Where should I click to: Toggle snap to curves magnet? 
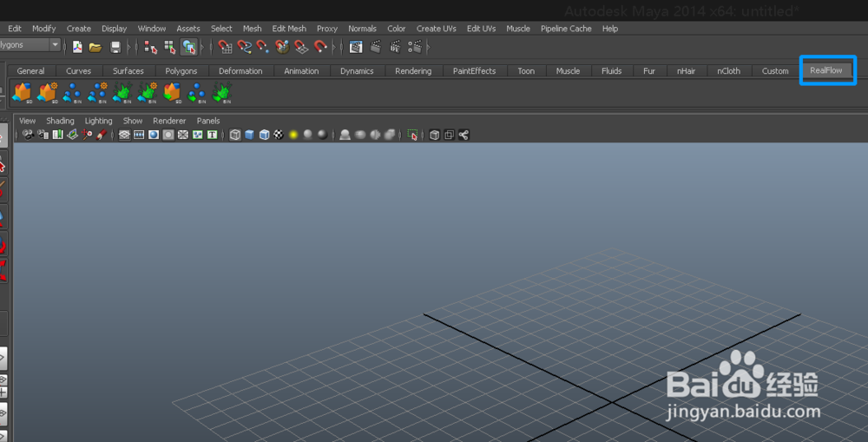pos(244,47)
